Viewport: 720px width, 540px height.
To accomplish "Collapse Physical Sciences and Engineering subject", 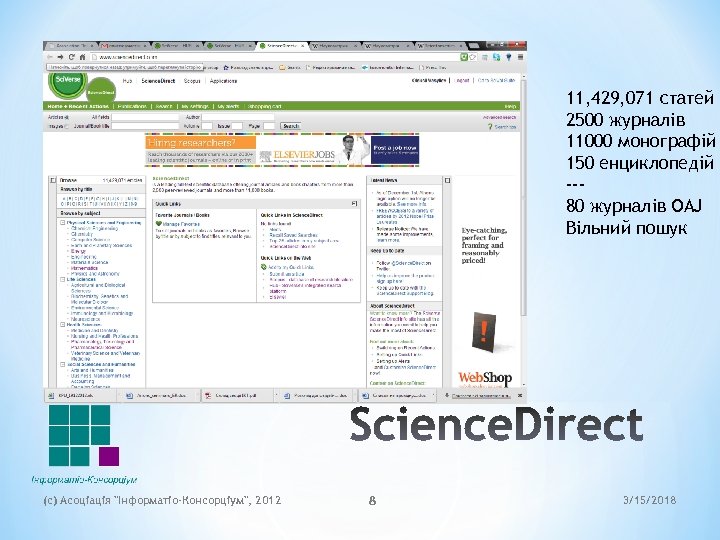I will pyautogui.click(x=62, y=222).
